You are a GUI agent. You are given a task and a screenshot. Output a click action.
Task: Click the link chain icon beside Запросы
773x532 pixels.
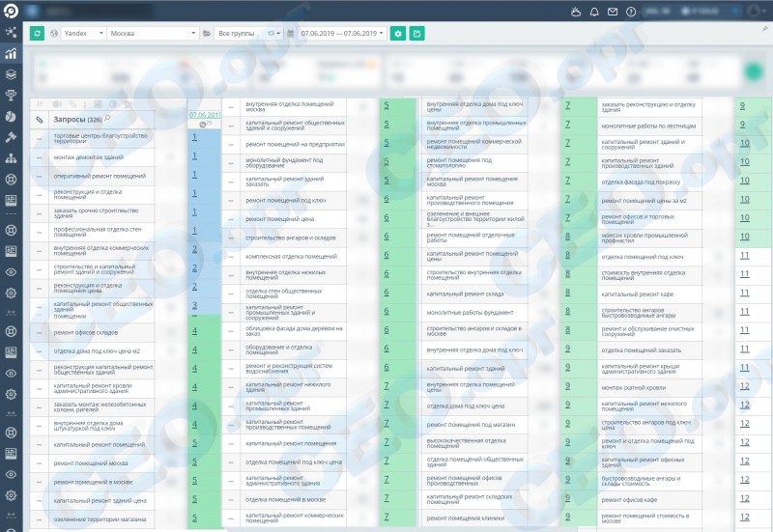(40, 119)
